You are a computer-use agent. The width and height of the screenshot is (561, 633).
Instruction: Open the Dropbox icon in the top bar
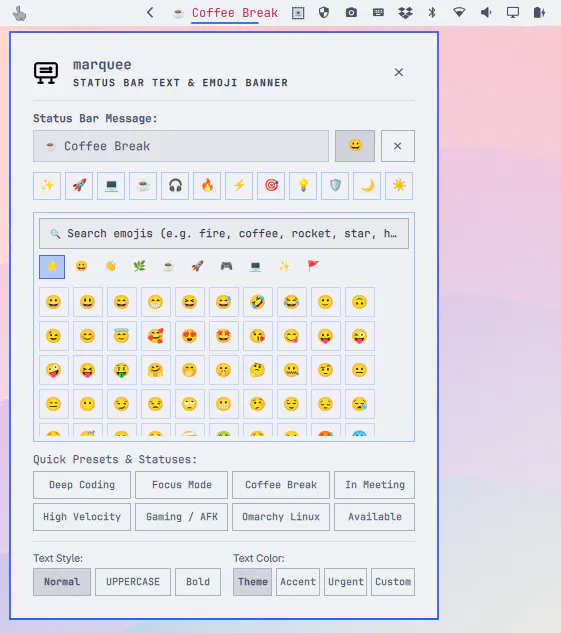[405, 13]
